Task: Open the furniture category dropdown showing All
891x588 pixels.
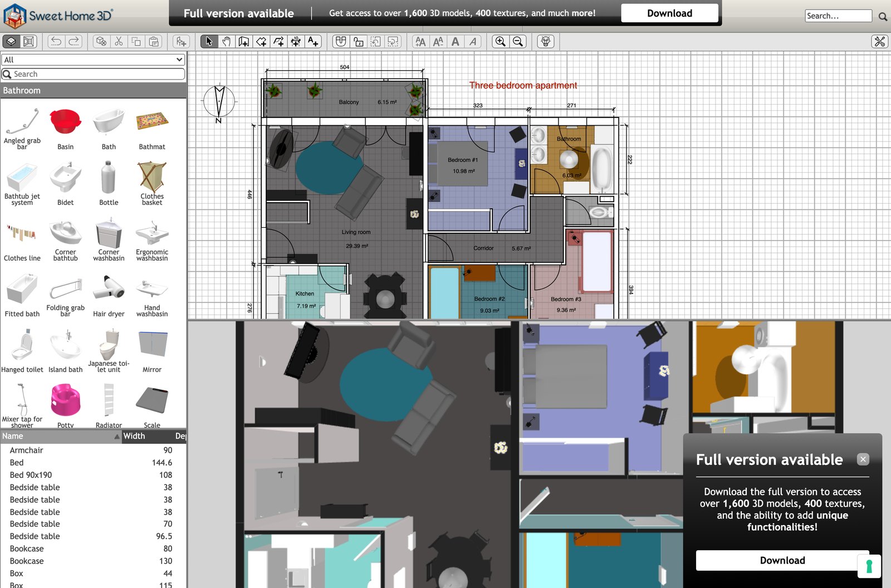Action: (x=93, y=60)
